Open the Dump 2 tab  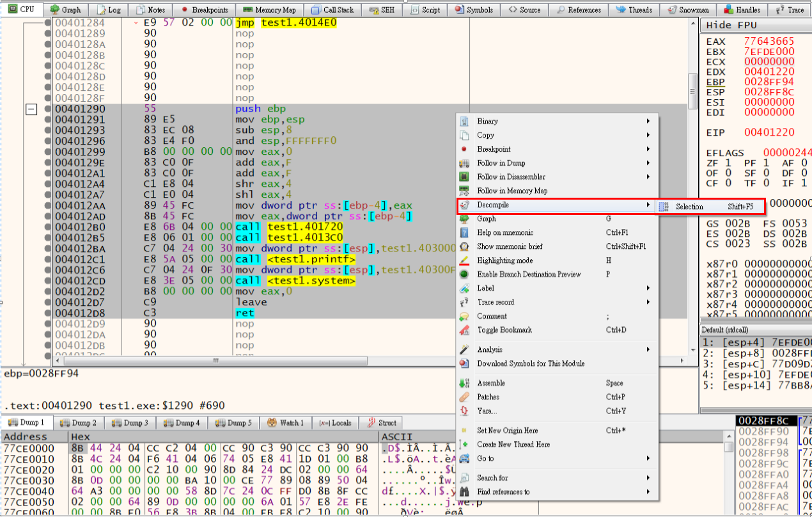pyautogui.click(x=78, y=423)
